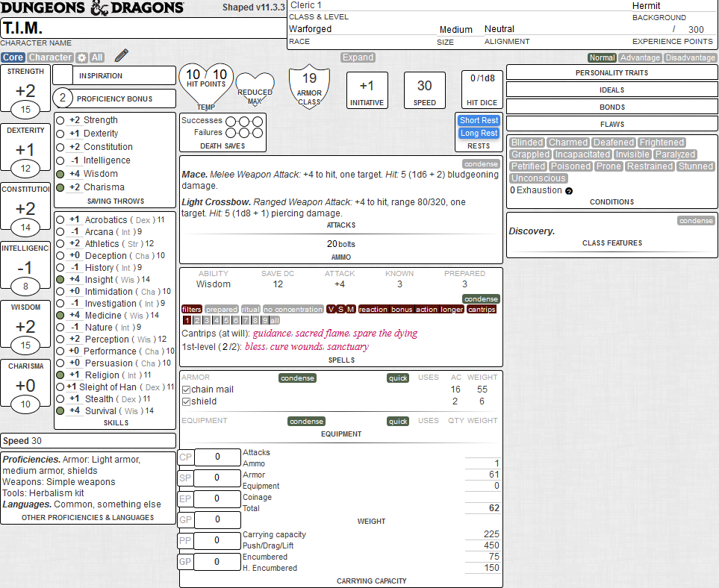
Task: Click the pencil edit icon
Action: pos(122,56)
